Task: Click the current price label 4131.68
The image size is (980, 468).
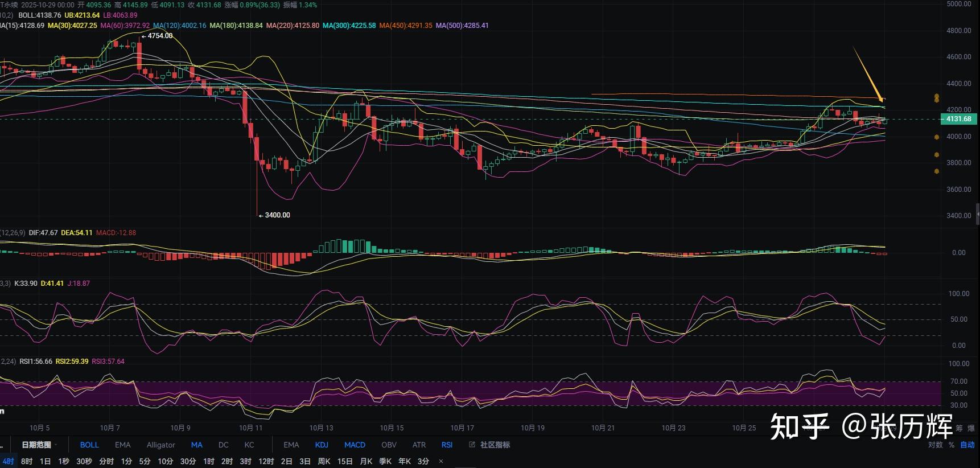Action: 958,119
